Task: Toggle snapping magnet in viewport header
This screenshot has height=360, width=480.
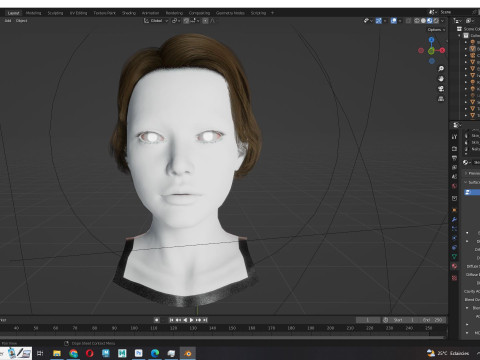Action: [x=186, y=21]
